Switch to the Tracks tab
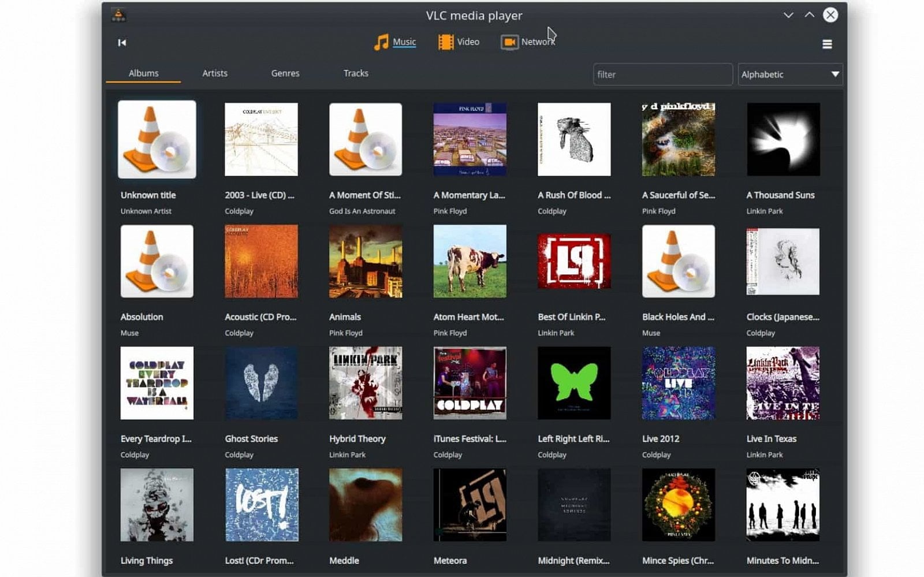Image resolution: width=924 pixels, height=577 pixels. coord(356,73)
